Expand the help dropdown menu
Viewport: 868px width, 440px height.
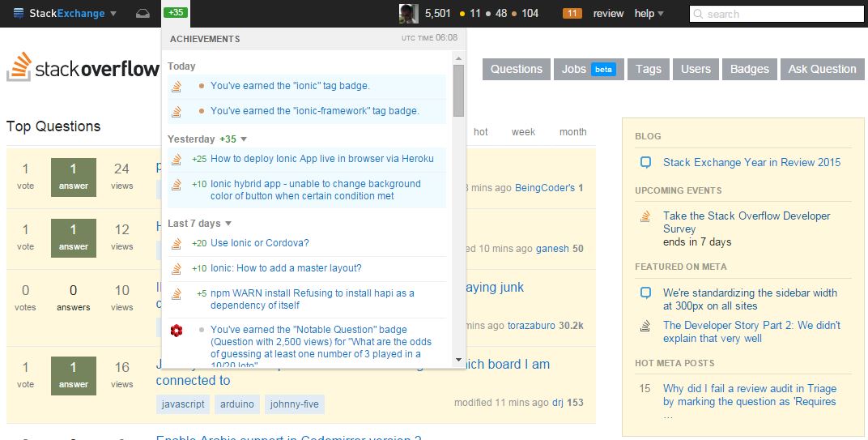pos(649,13)
